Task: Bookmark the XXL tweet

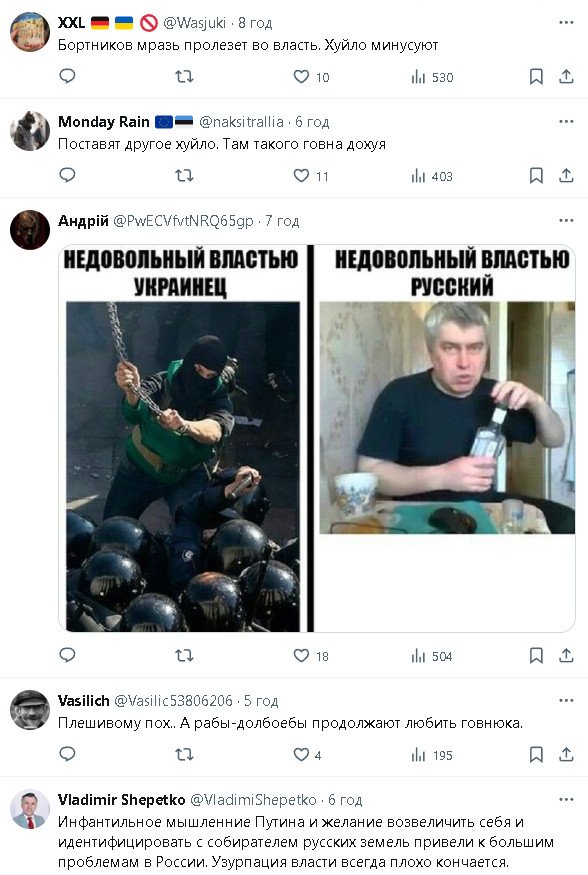Action: coord(536,76)
